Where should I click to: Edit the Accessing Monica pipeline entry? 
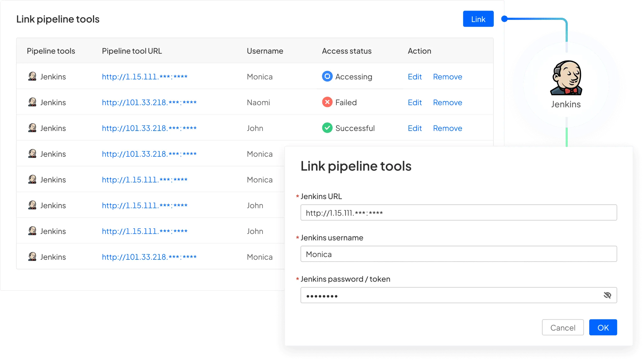coord(414,77)
